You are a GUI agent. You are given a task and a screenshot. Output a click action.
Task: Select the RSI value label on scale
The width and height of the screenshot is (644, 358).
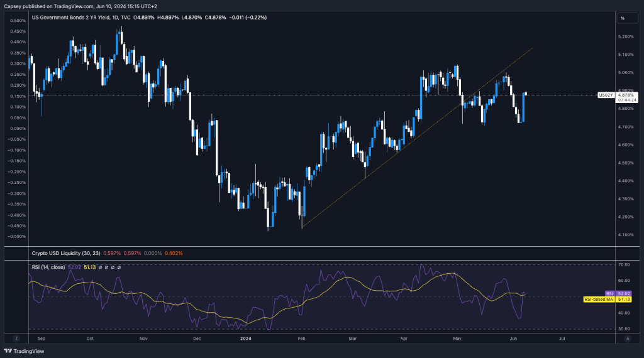click(609, 293)
